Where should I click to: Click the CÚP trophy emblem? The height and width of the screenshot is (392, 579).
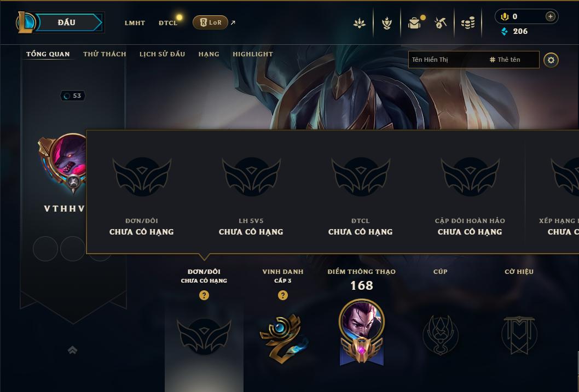click(x=440, y=335)
